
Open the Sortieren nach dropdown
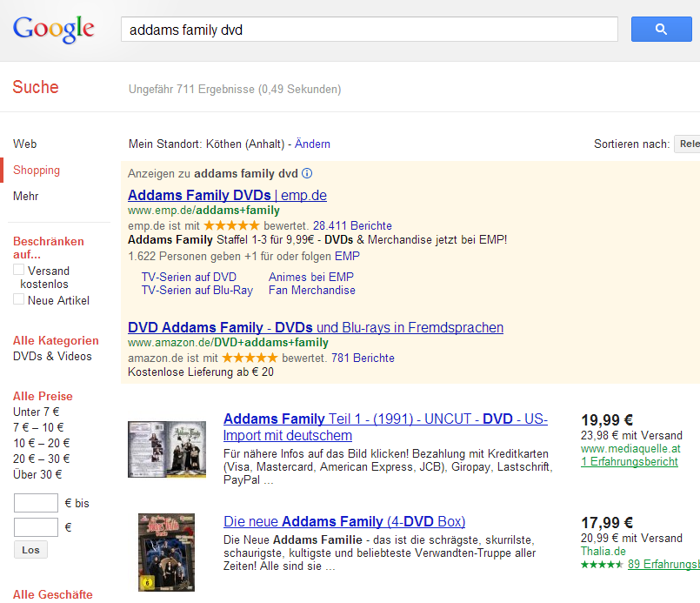(x=687, y=144)
